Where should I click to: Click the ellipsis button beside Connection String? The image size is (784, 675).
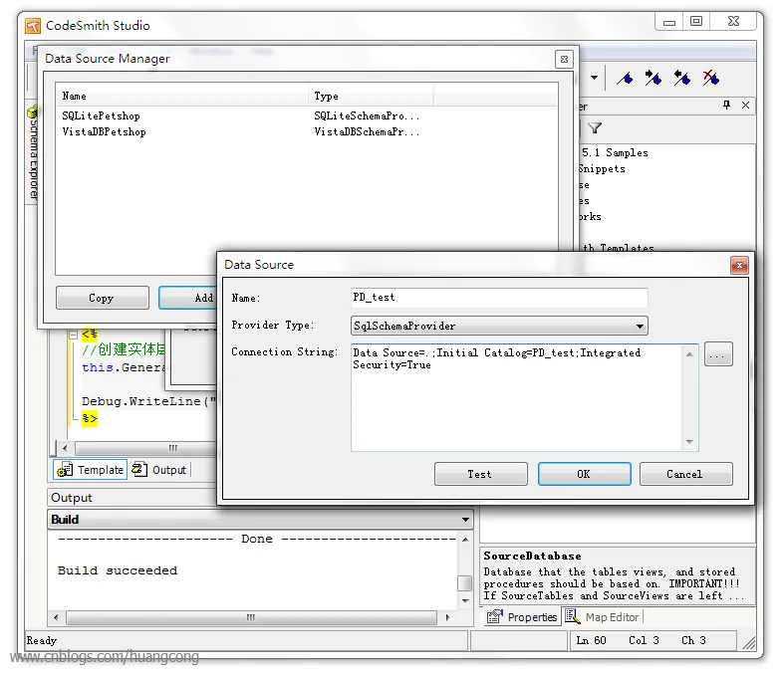[718, 354]
